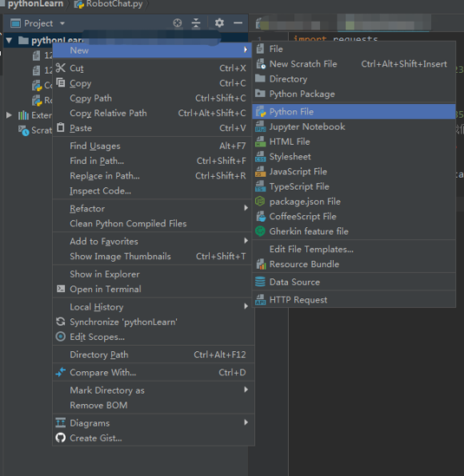Click the package.json File icon
Screen dimensions: 464x476
coord(260,201)
